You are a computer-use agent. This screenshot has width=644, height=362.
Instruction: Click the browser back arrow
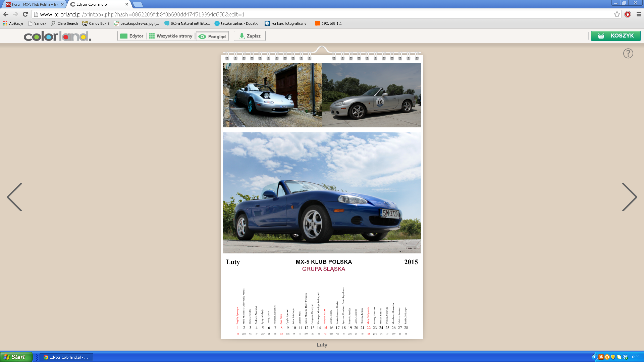[x=6, y=14]
